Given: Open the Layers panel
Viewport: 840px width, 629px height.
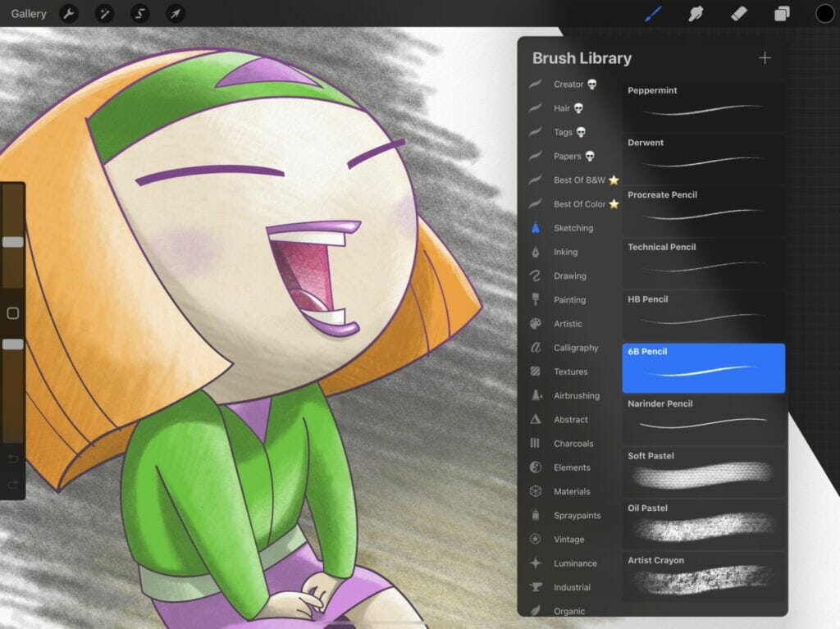Looking at the screenshot, I should [x=782, y=13].
